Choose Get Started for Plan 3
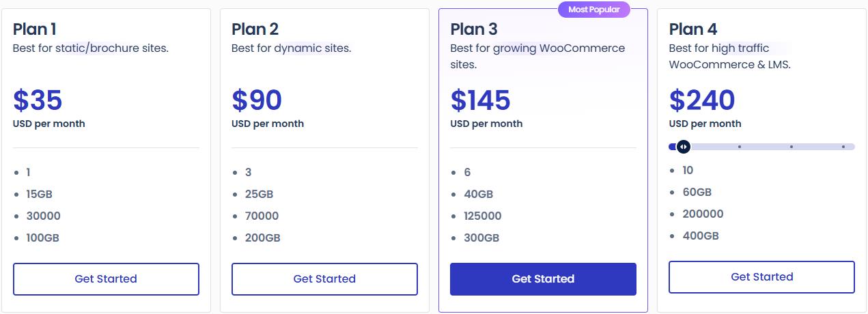The height and width of the screenshot is (314, 868). [543, 279]
